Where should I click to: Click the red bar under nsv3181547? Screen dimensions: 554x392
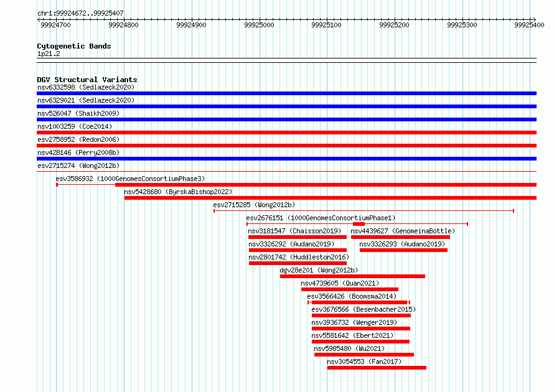pos(298,237)
